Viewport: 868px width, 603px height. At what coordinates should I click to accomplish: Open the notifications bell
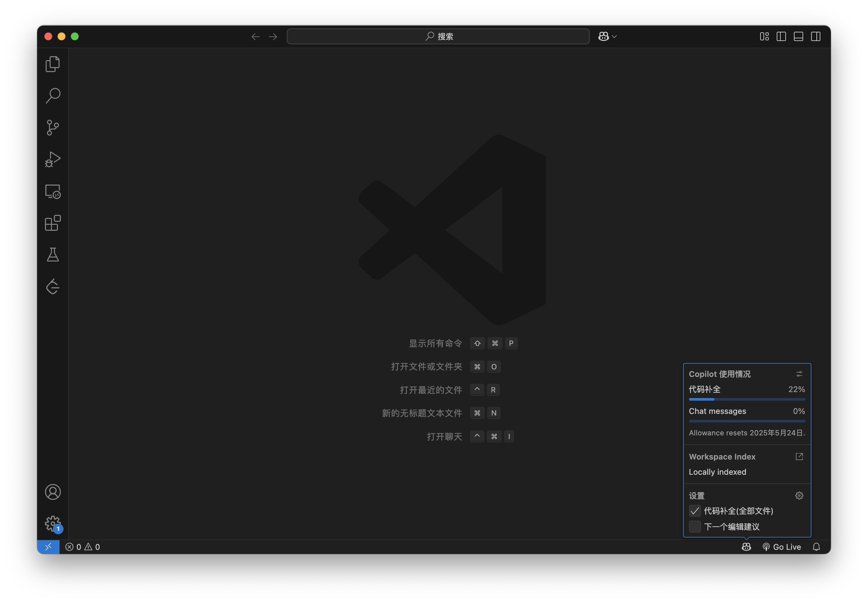tap(816, 547)
